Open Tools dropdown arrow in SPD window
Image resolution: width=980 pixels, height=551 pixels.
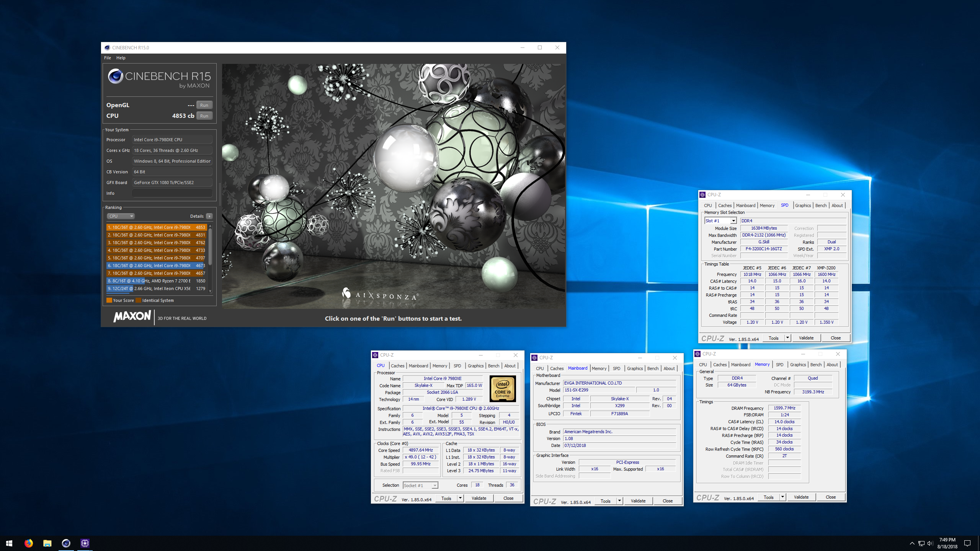coord(787,338)
